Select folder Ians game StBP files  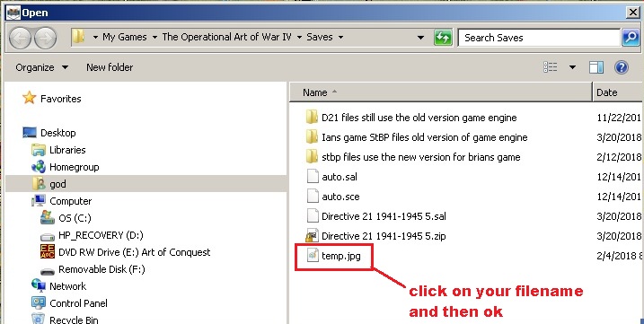[424, 137]
